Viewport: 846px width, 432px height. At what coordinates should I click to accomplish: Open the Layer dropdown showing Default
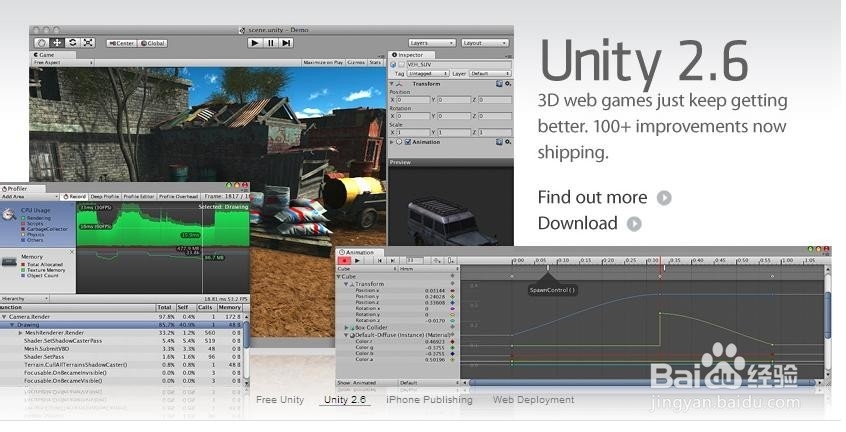coord(490,73)
